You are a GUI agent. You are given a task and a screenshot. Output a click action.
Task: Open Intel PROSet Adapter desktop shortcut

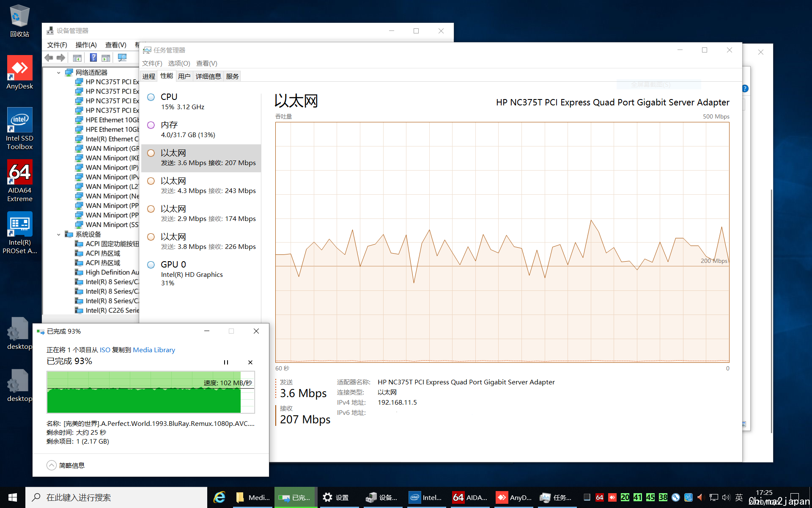point(19,233)
